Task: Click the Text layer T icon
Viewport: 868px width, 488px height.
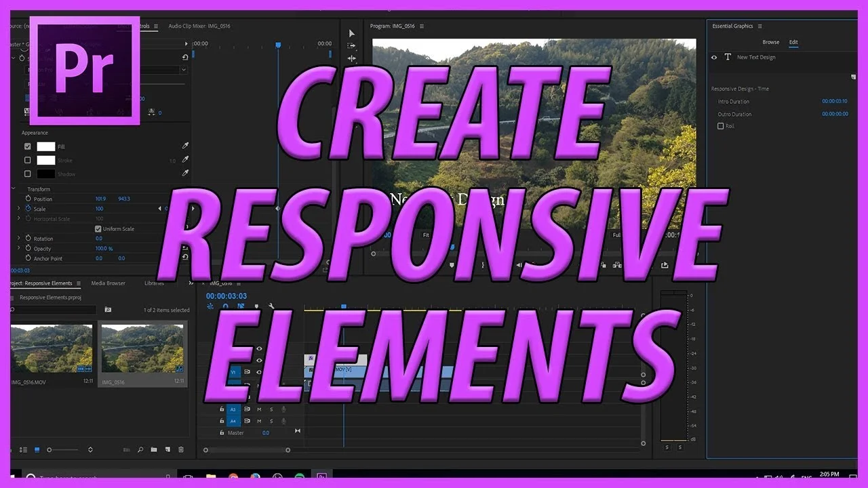Action: point(728,58)
